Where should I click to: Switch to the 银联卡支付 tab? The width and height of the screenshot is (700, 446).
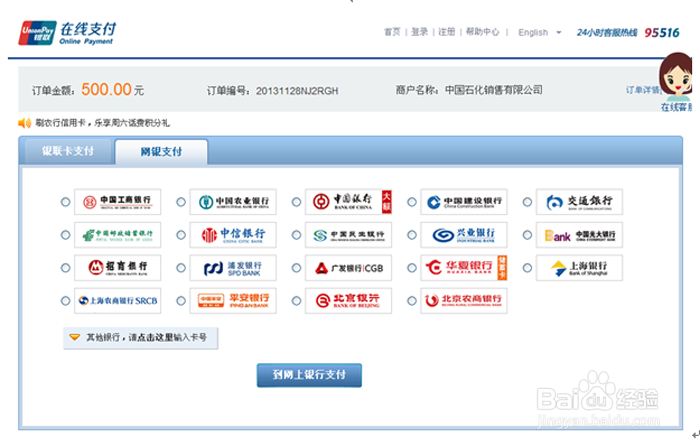pyautogui.click(x=68, y=151)
